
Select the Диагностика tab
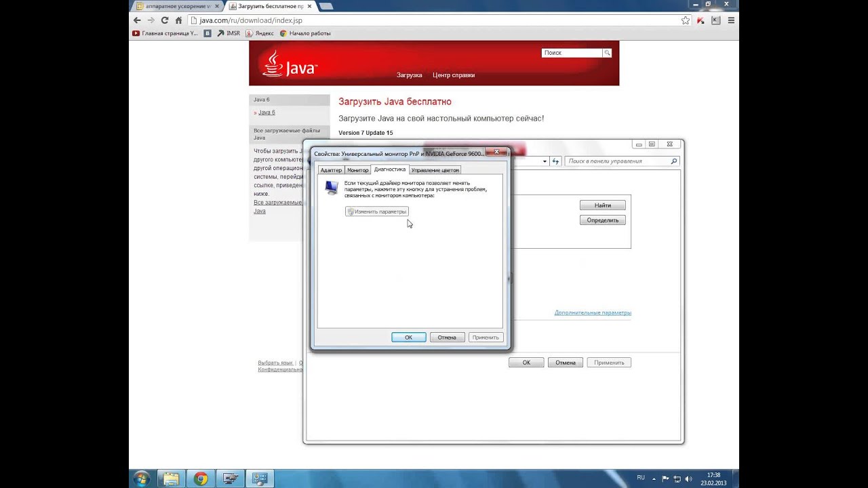point(390,169)
